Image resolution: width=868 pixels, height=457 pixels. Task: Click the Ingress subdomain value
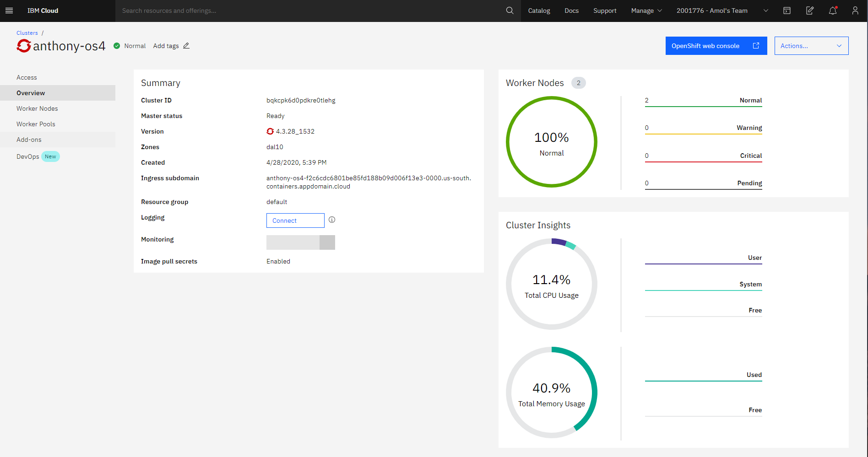369,182
